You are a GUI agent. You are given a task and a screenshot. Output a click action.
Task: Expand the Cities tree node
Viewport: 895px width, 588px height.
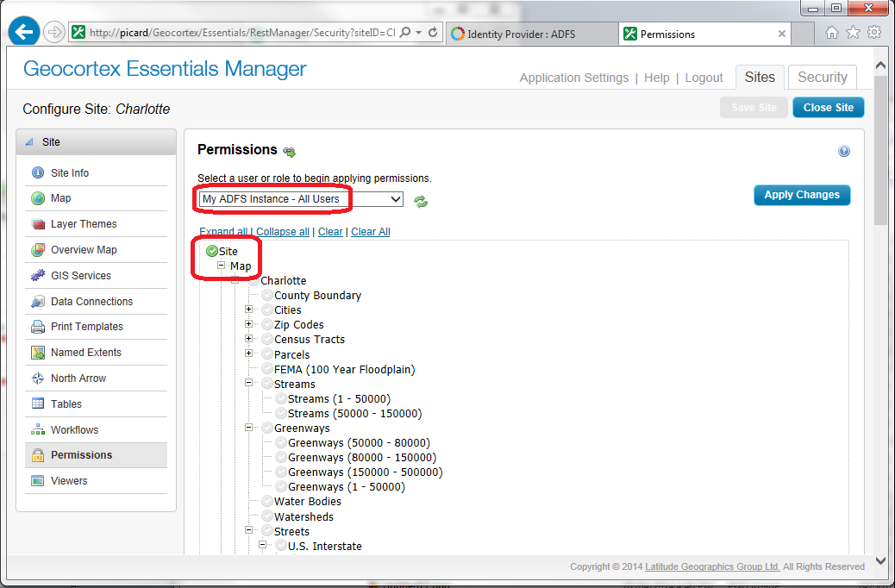coord(248,310)
